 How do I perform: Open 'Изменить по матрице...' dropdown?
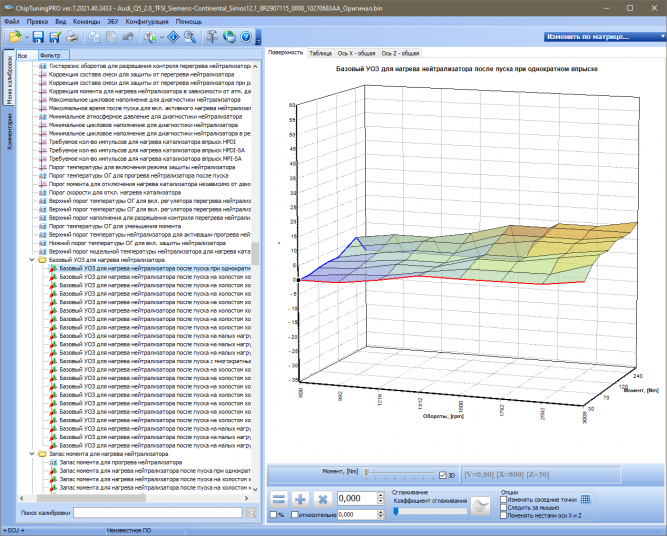pos(605,37)
